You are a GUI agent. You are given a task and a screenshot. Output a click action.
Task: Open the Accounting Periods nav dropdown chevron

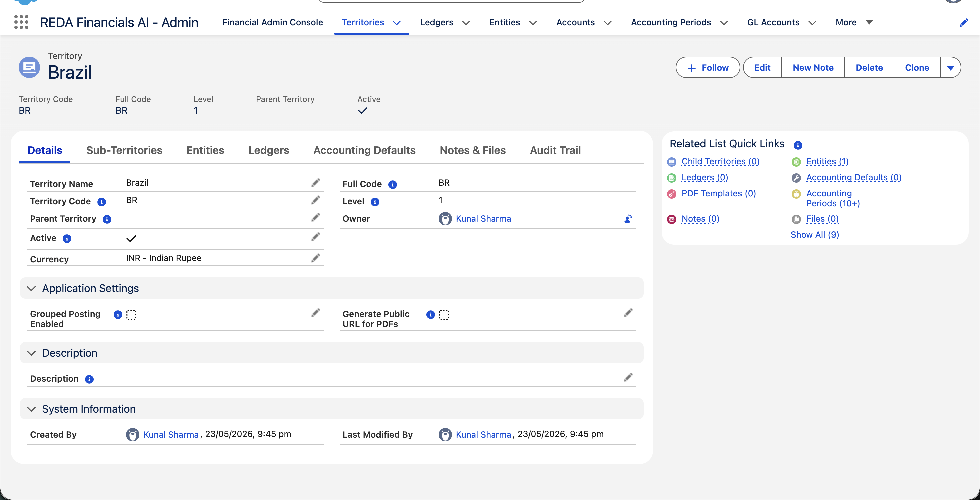click(x=724, y=23)
